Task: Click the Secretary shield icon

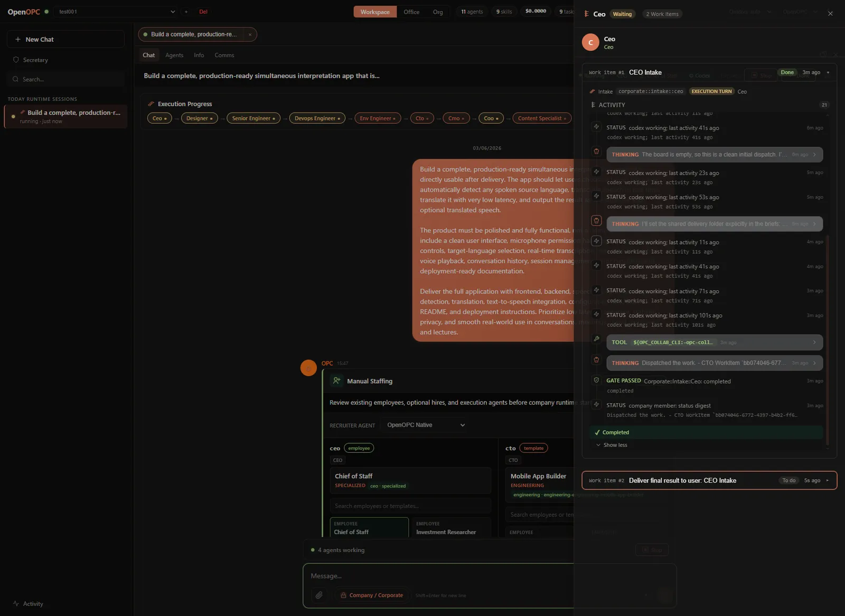Action: (16, 60)
